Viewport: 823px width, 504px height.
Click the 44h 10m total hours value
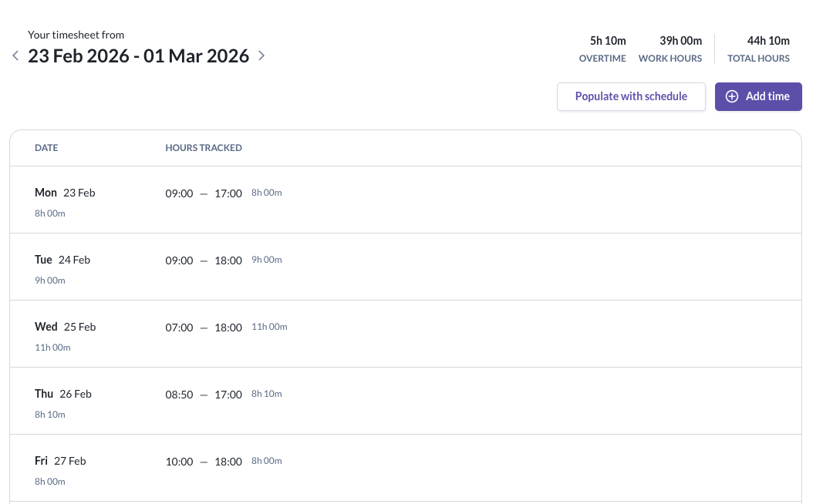coord(768,41)
